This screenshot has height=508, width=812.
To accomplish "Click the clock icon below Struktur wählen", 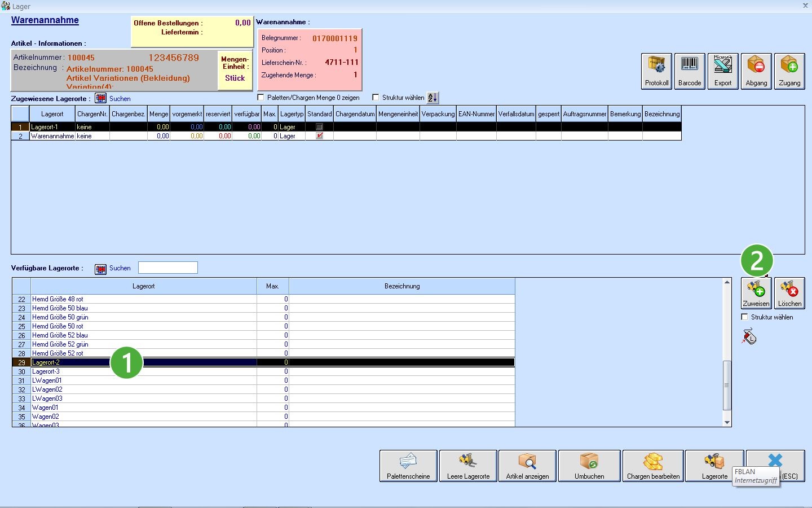I will click(749, 336).
